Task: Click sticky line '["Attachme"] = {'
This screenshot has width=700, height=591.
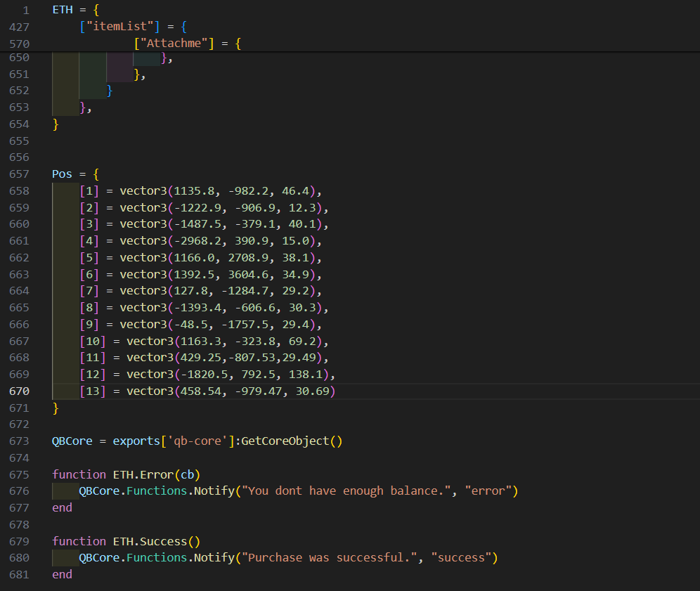Action: click(188, 44)
